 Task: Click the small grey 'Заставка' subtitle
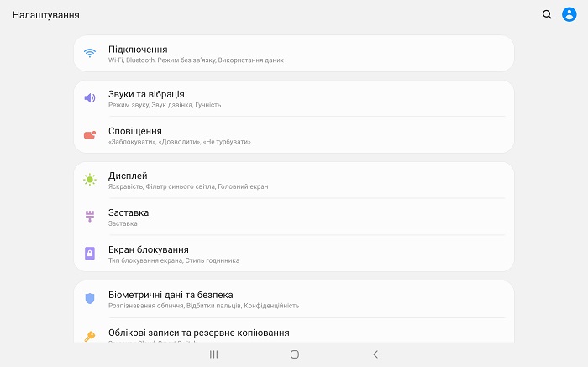click(123, 223)
